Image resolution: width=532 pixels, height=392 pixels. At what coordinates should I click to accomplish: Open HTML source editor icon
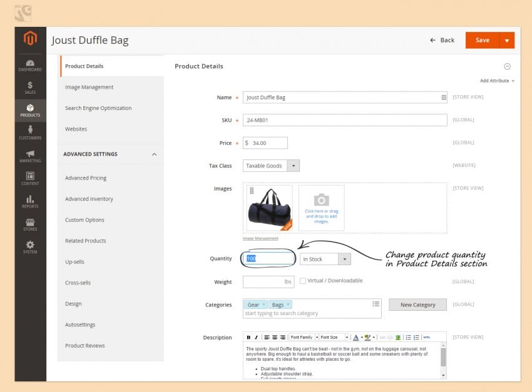[x=427, y=338]
